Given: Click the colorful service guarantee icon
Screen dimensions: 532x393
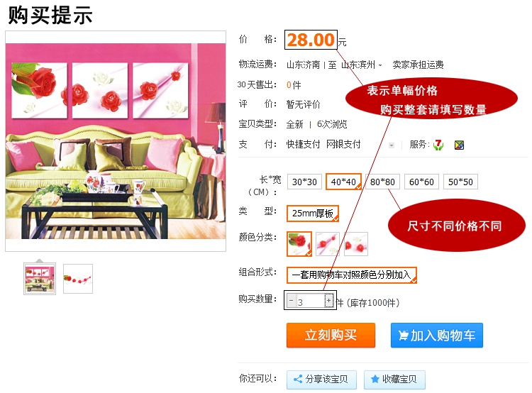Looking at the screenshot, I should point(459,145).
